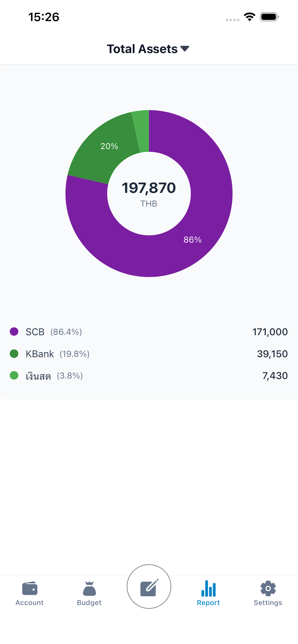Viewport: 298px width, 644px height.
Task: Tap the battery status icon
Action: 269,17
